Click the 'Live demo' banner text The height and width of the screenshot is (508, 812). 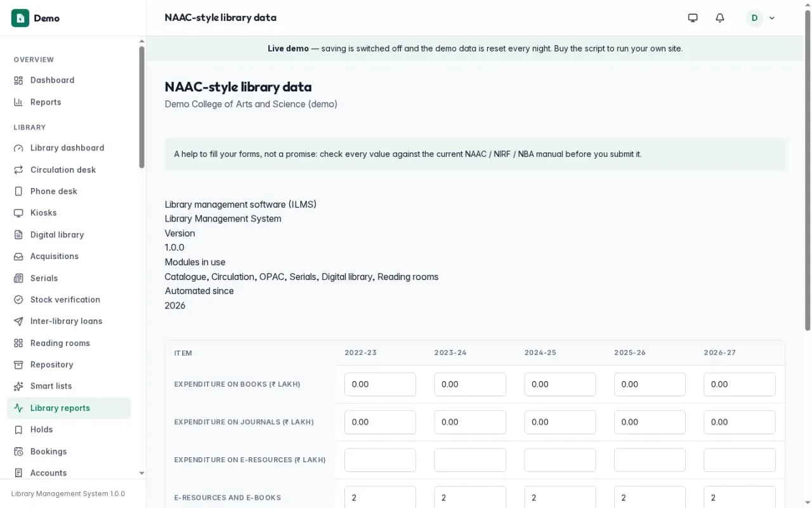(x=475, y=48)
